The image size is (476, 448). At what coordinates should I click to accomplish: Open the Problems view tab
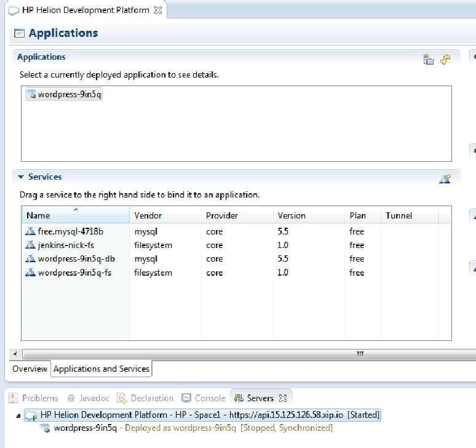coord(34,398)
